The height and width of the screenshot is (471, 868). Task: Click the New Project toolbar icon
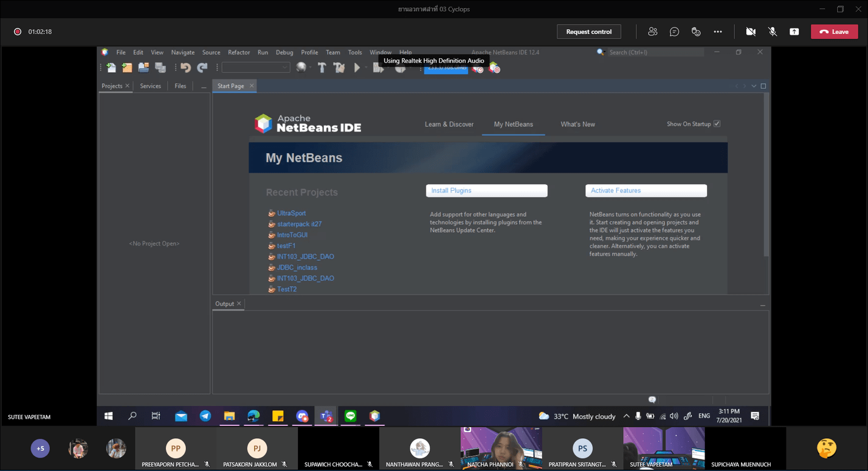tap(127, 67)
